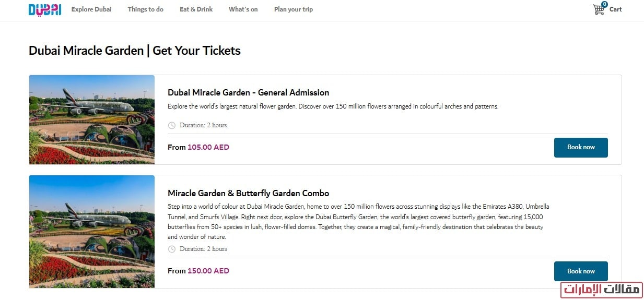Click the Cart text link
This screenshot has height=300, width=644.
(x=616, y=9)
